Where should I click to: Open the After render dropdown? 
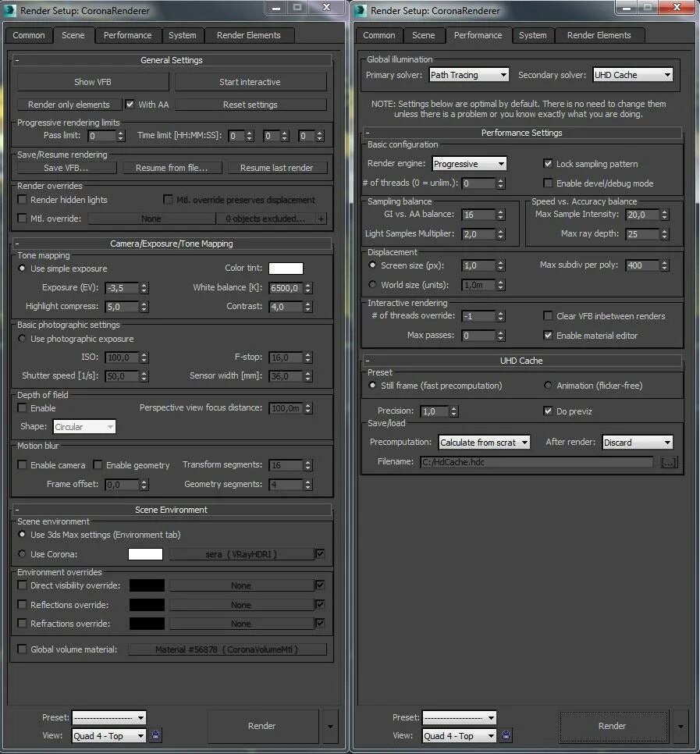[x=638, y=443]
